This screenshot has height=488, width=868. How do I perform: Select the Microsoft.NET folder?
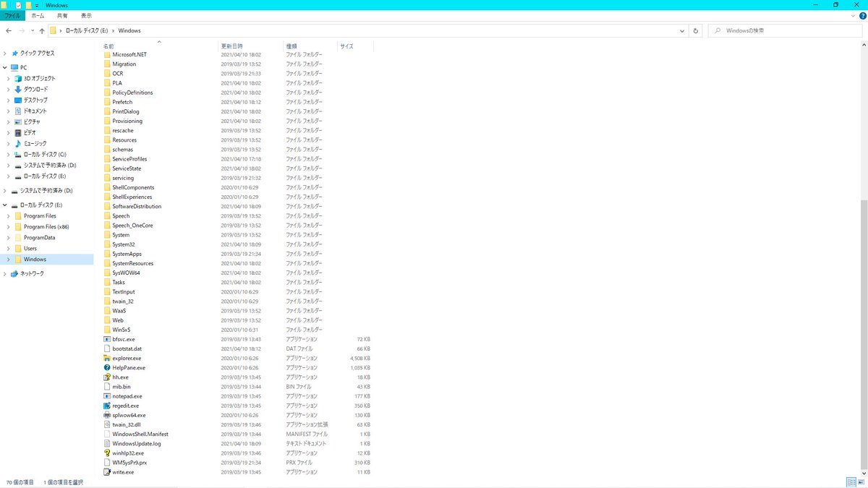(x=129, y=54)
